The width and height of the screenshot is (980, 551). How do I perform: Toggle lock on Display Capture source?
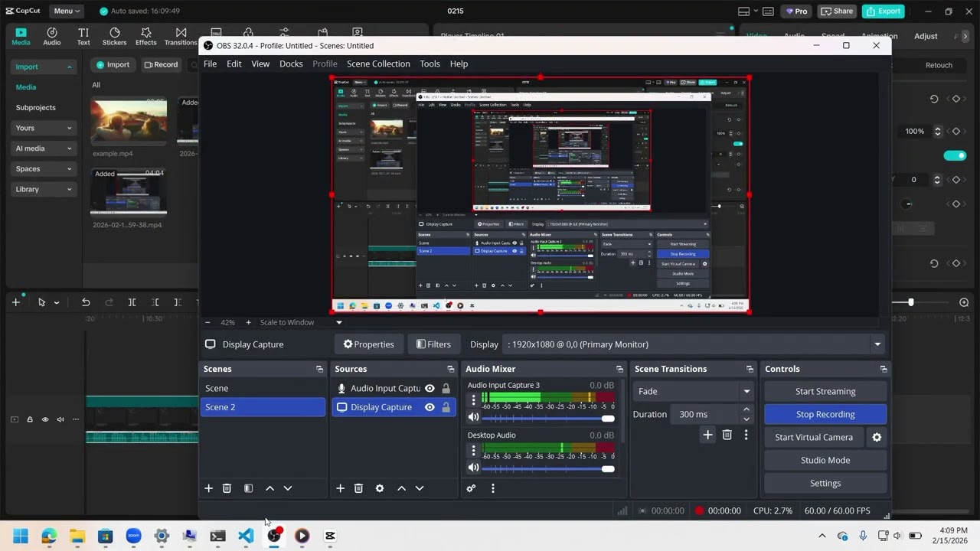click(446, 407)
